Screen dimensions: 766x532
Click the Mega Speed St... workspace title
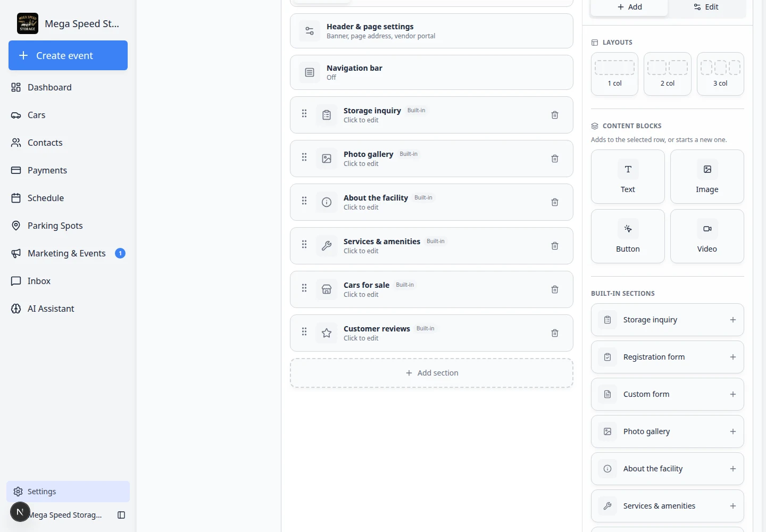pyautogui.click(x=82, y=23)
